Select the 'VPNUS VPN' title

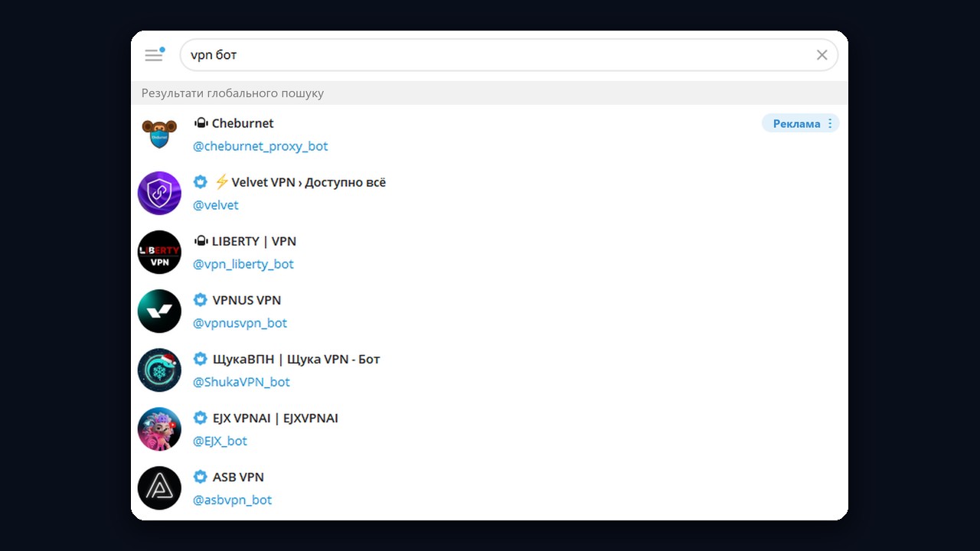pos(247,300)
